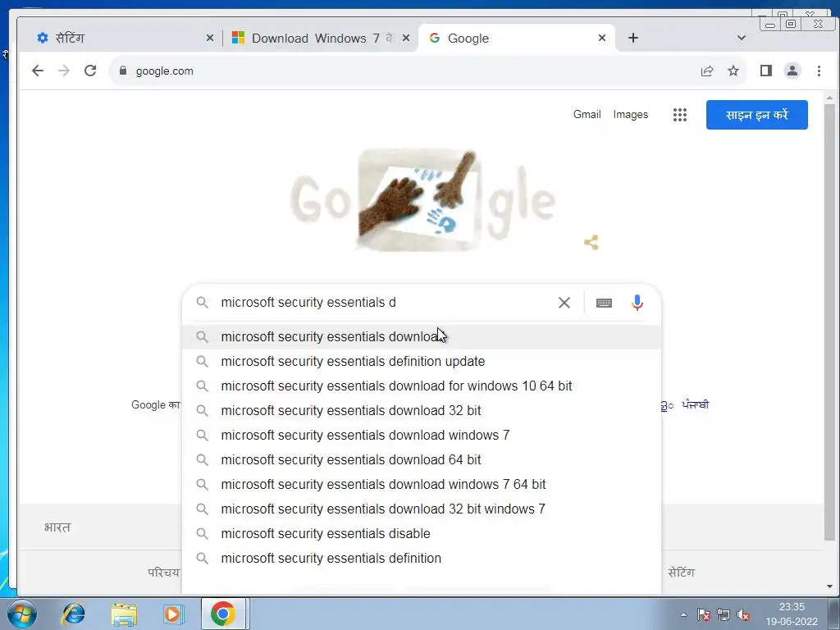840x630 pixels.
Task: Click the Punjabi (ਪੰਜਾਬੀ) language link
Action: coord(696,405)
